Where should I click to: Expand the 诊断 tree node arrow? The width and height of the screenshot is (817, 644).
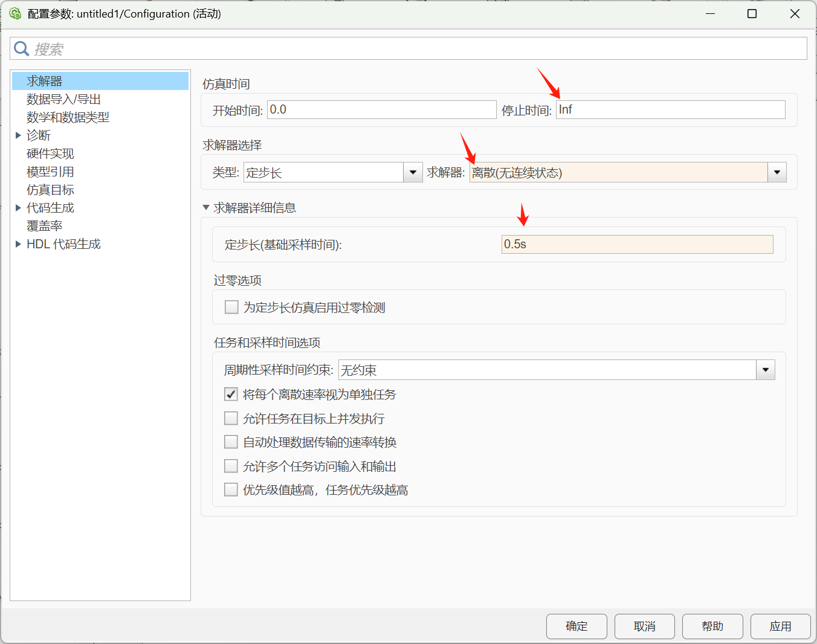[18, 135]
